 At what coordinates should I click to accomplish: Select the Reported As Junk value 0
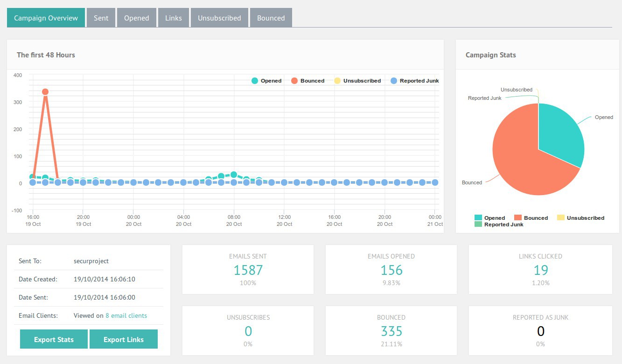click(540, 331)
